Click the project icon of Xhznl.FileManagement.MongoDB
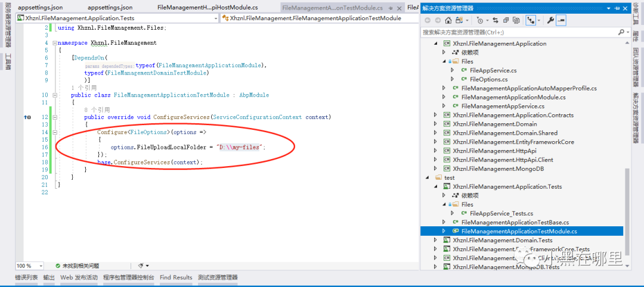 [447, 169]
